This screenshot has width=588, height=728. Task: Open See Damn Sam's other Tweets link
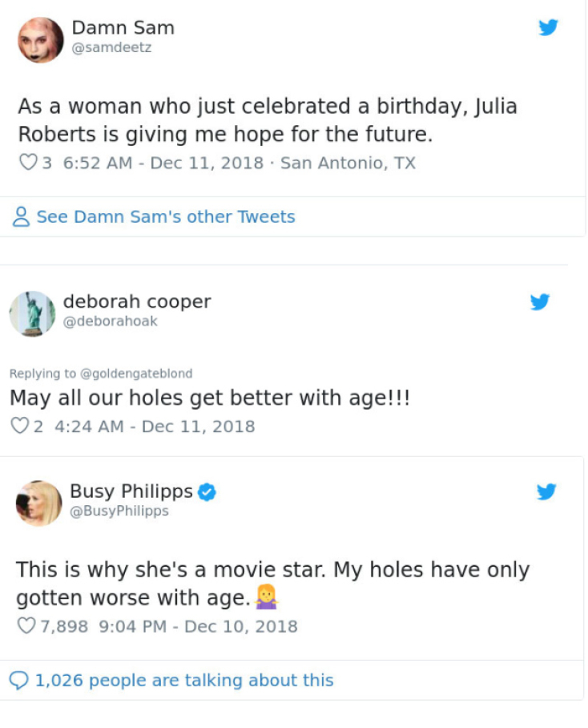164,216
